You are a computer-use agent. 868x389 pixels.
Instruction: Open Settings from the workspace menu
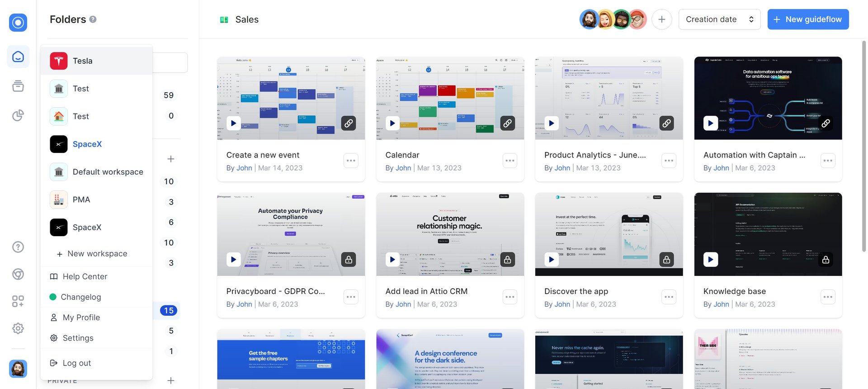point(96,338)
